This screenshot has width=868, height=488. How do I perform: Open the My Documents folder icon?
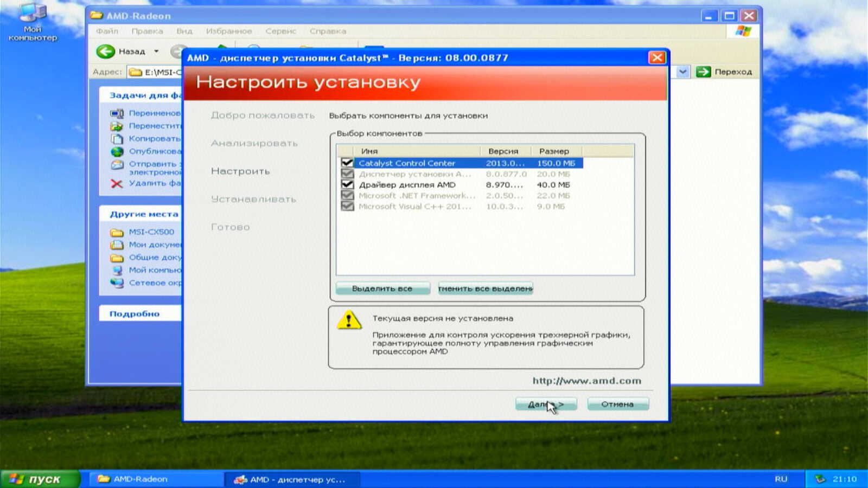point(117,245)
